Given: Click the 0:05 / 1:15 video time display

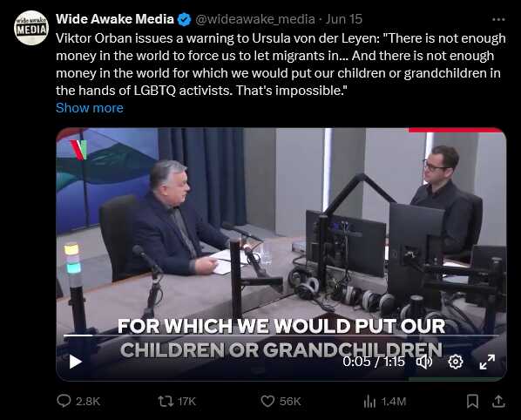Looking at the screenshot, I should pyautogui.click(x=374, y=362).
